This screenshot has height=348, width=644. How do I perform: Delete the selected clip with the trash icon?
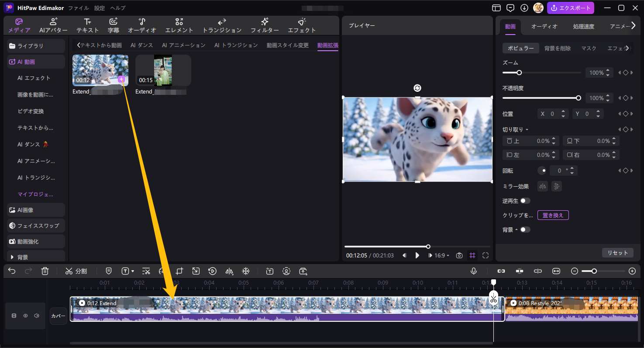pos(45,271)
